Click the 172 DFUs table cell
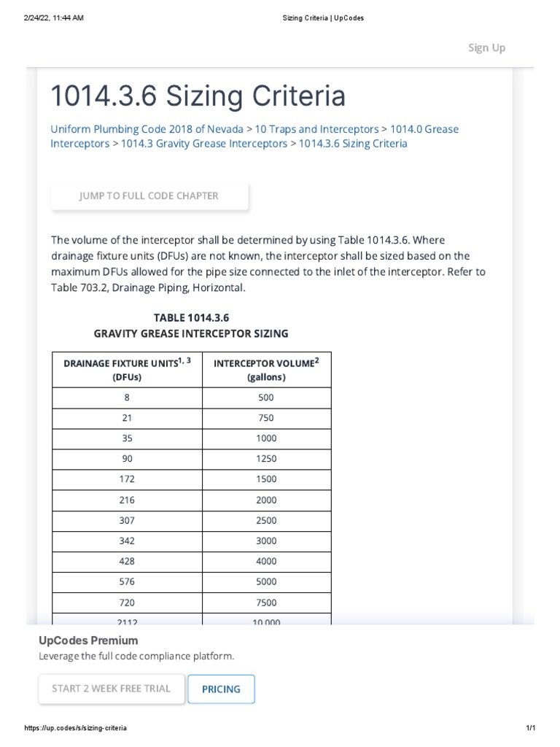 click(x=127, y=479)
